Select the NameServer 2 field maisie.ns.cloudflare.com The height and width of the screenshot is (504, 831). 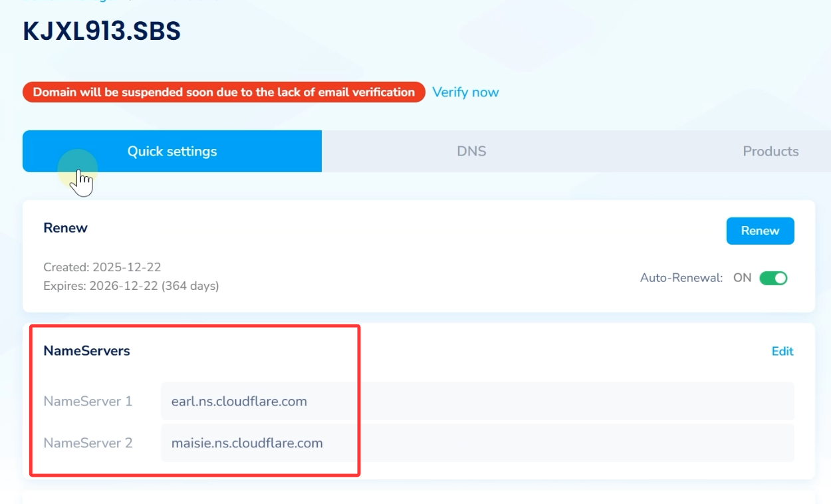[x=477, y=443]
